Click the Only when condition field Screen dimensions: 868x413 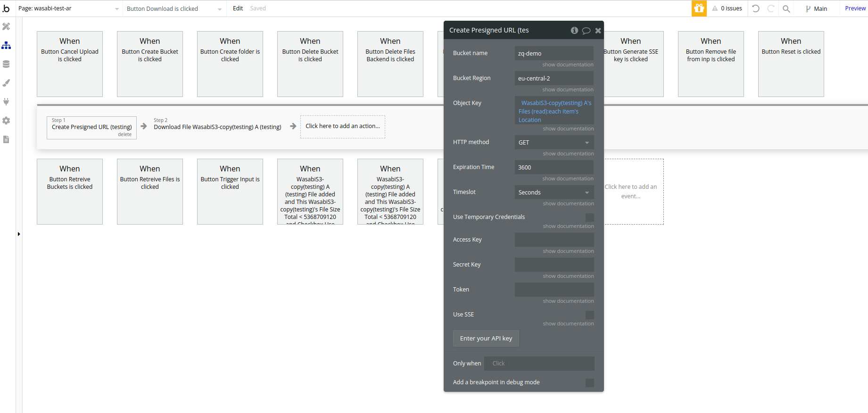(x=539, y=364)
